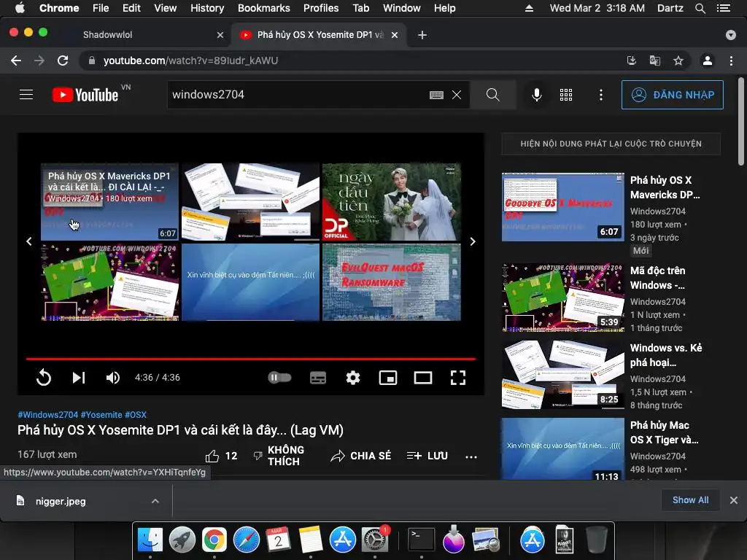The height and width of the screenshot is (560, 747).
Task: Go to YouTube home via logo
Action: click(85, 95)
